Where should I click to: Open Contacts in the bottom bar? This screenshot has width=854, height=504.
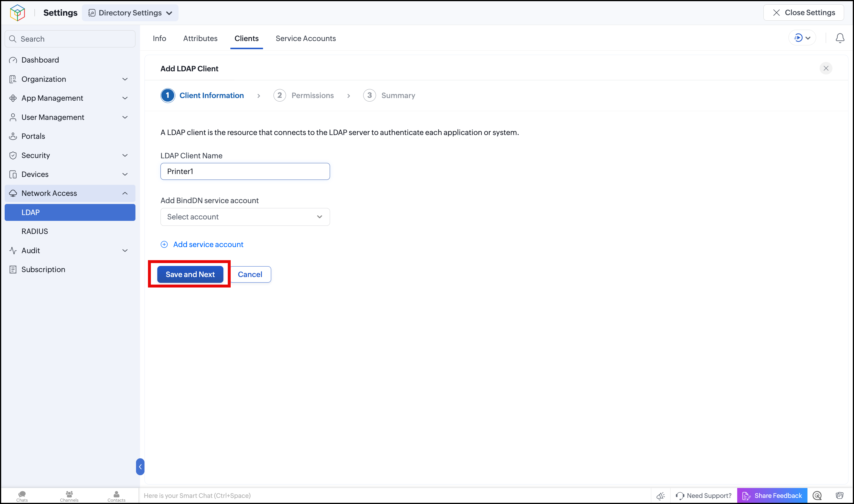click(117, 496)
